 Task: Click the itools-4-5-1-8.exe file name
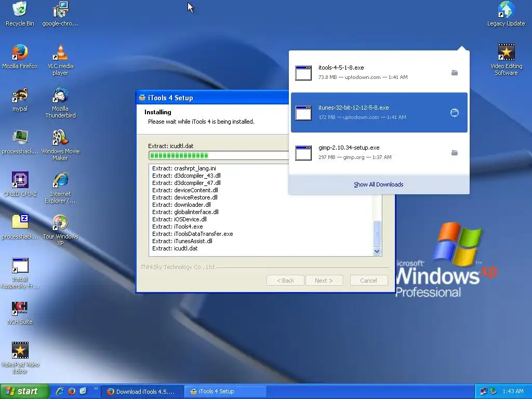[341, 68]
